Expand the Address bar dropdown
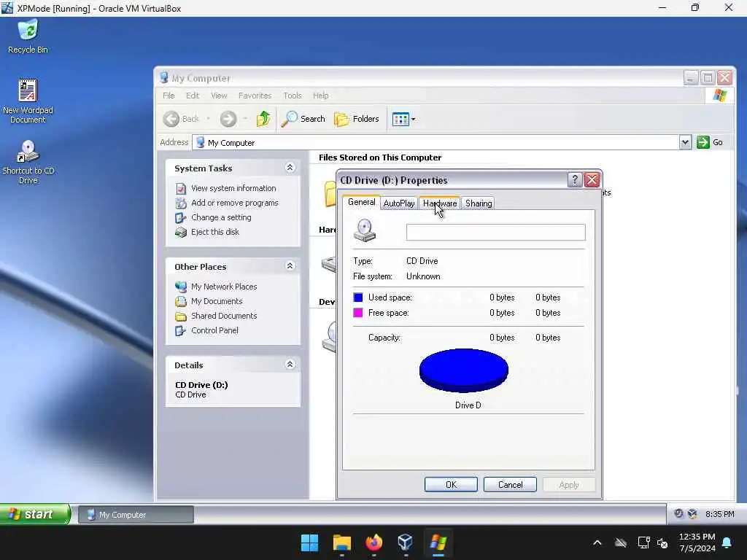The width and height of the screenshot is (747, 560). coord(685,142)
